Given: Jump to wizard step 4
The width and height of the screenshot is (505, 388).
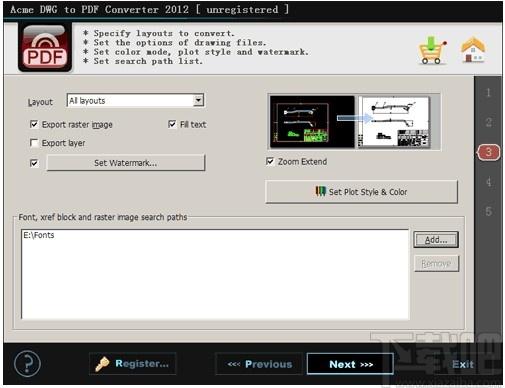Looking at the screenshot, I should point(488,182).
